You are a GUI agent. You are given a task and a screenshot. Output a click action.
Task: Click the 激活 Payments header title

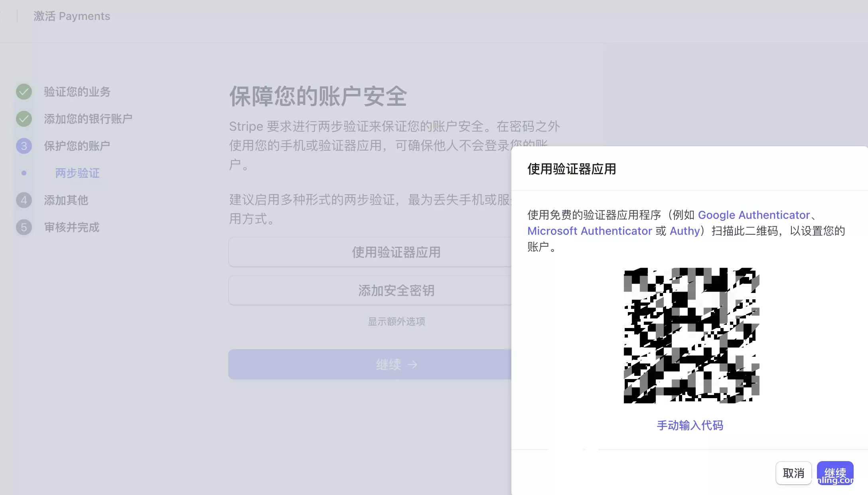tap(72, 16)
